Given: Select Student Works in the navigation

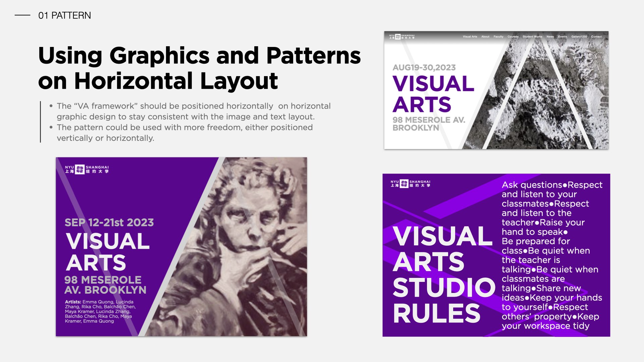Looking at the screenshot, I should tap(532, 37).
